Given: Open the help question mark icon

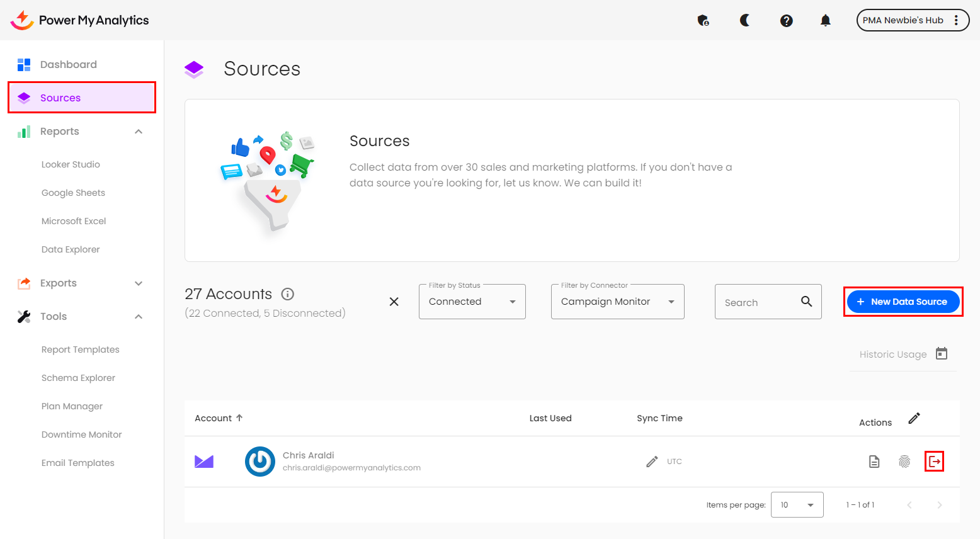Looking at the screenshot, I should point(786,21).
